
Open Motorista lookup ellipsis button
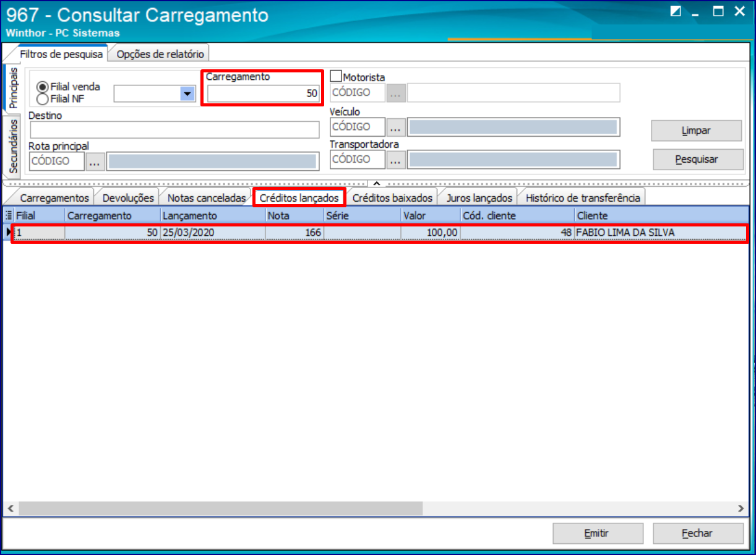[396, 93]
